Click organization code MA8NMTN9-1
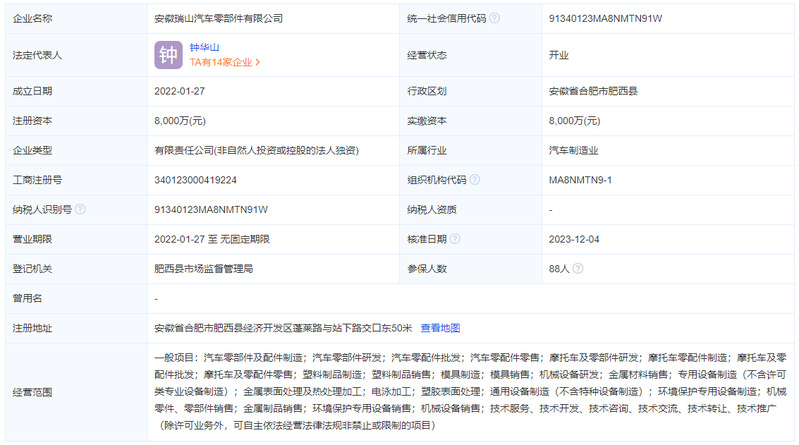The height and width of the screenshot is (445, 799). 587,180
